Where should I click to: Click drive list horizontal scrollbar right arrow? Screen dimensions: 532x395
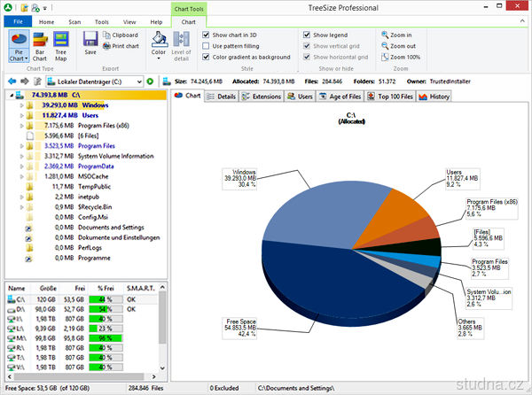tap(154, 376)
